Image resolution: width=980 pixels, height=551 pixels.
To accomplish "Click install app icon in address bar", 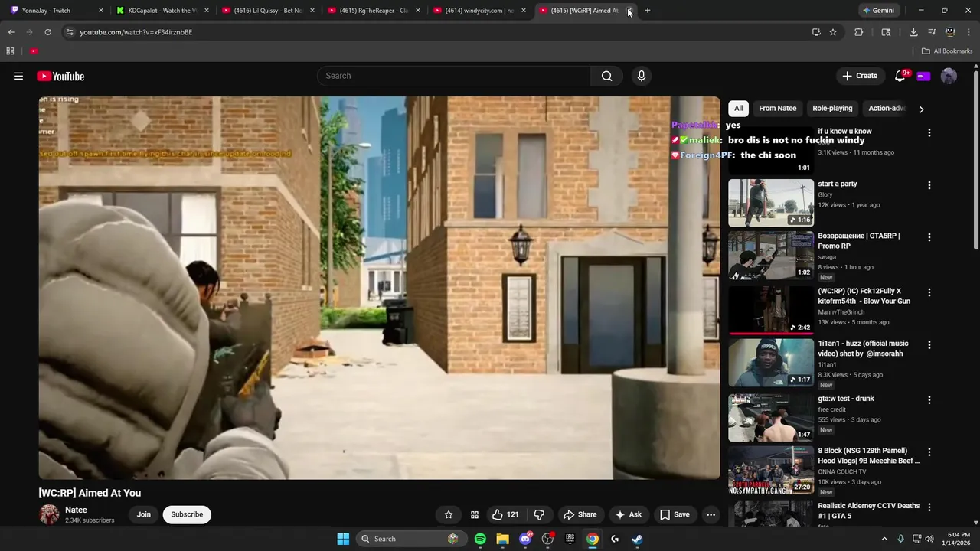I will (x=816, y=32).
